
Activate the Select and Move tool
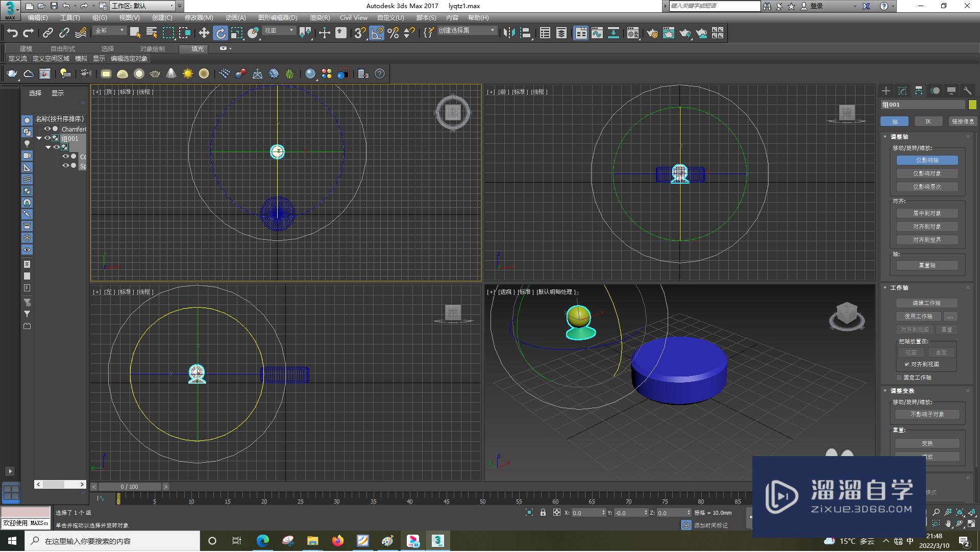pos(204,33)
